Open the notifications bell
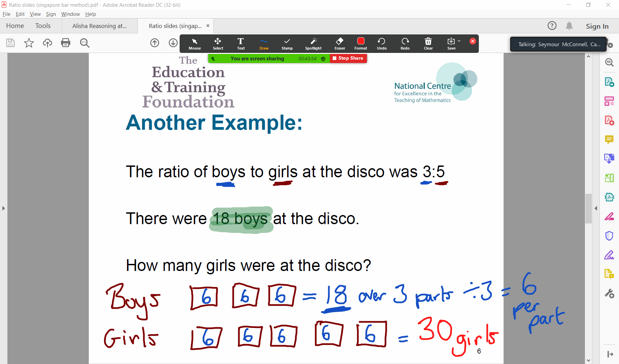This screenshot has width=619, height=364. 569,26
